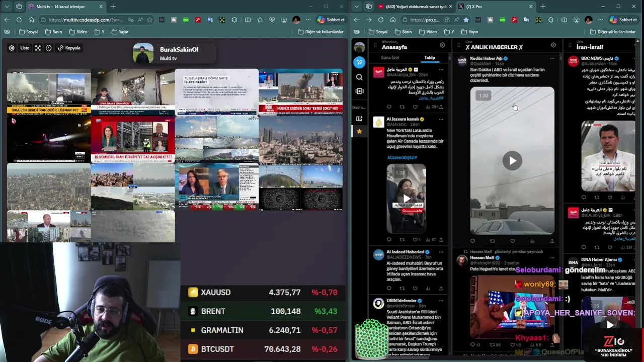The image size is (644, 362).
Task: Switch to Takip tab
Action: pyautogui.click(x=430, y=57)
